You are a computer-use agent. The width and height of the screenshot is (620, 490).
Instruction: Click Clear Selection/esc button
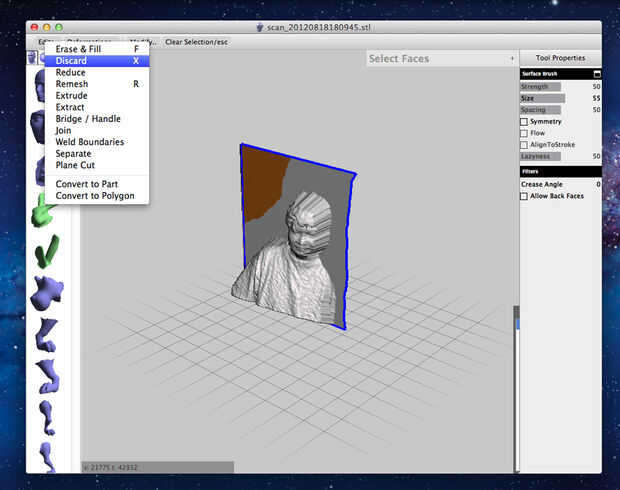(x=197, y=42)
